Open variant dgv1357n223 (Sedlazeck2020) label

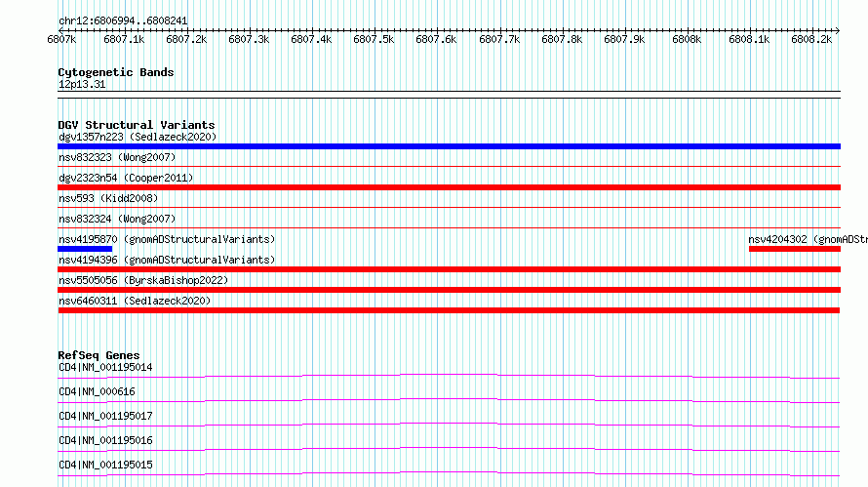point(138,137)
